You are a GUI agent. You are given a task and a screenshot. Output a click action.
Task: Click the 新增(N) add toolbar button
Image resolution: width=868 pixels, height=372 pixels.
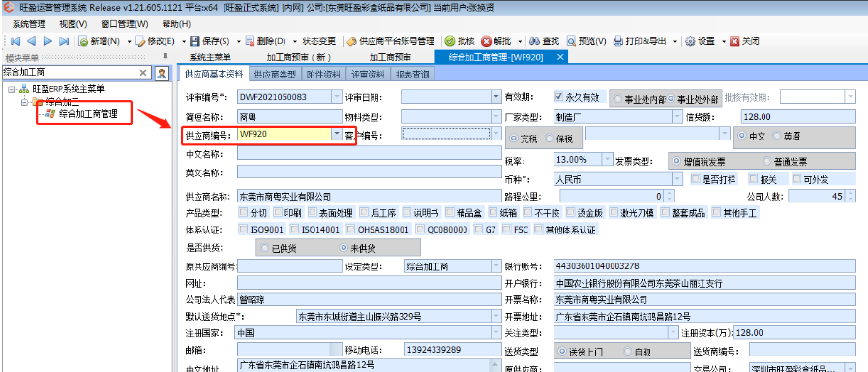click(x=100, y=41)
